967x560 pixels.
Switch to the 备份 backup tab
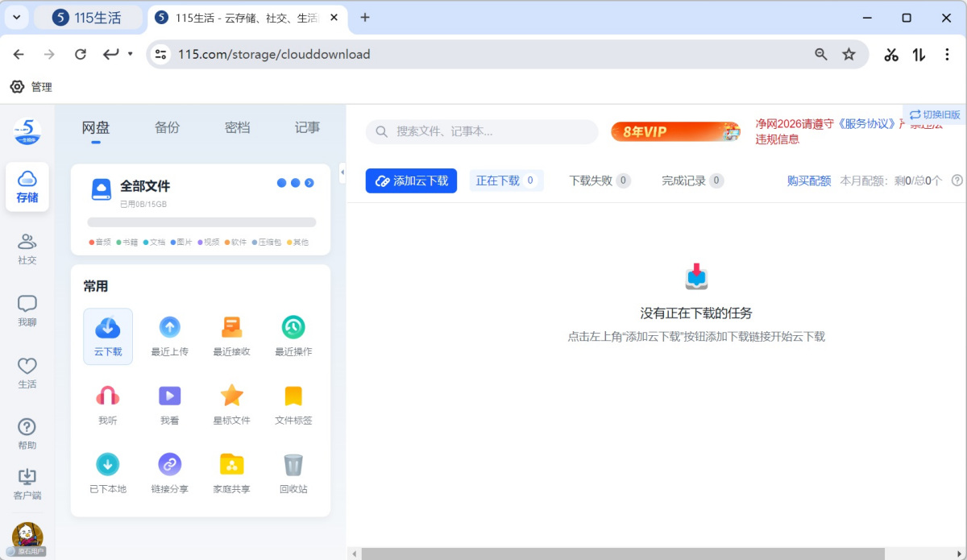[x=167, y=127]
